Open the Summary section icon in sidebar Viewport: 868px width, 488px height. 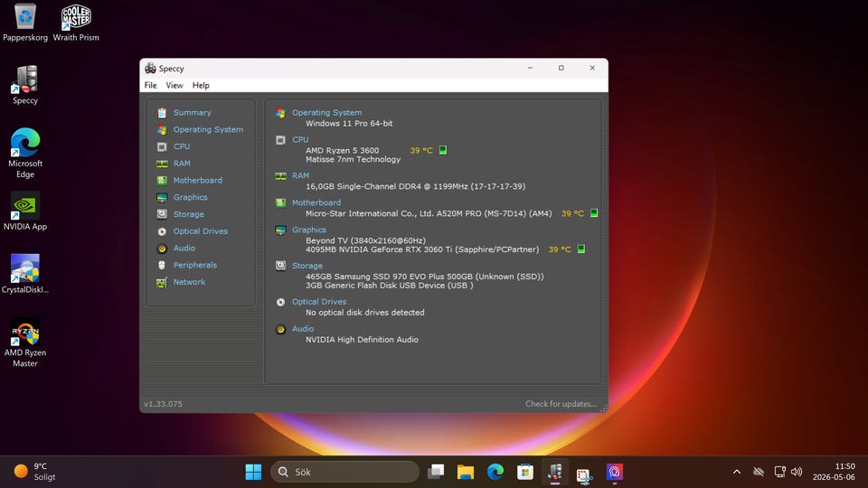coord(162,113)
